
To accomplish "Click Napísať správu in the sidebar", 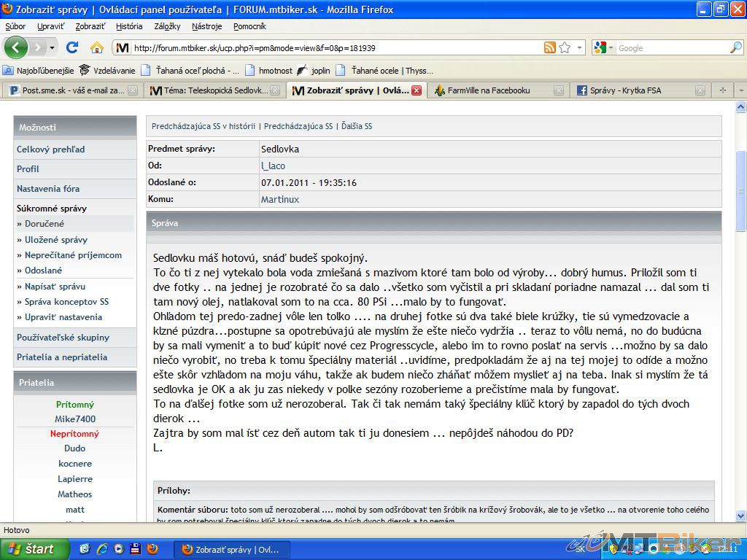I will point(55,287).
